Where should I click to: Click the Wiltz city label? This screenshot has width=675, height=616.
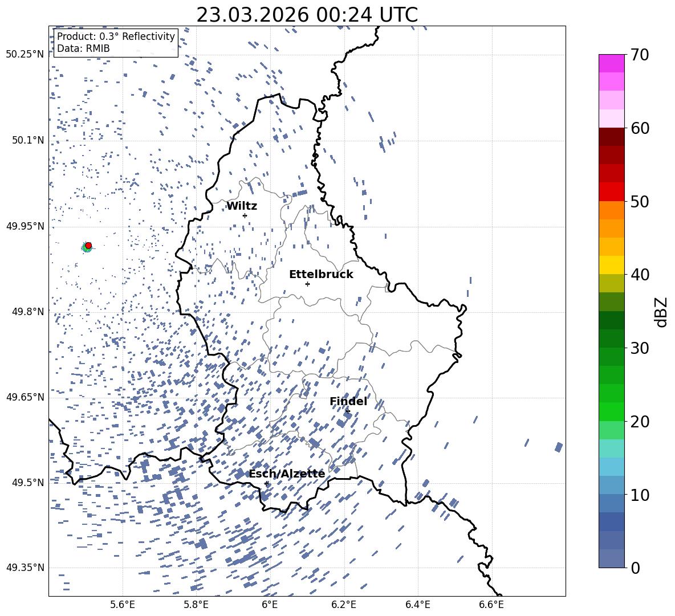click(x=242, y=206)
